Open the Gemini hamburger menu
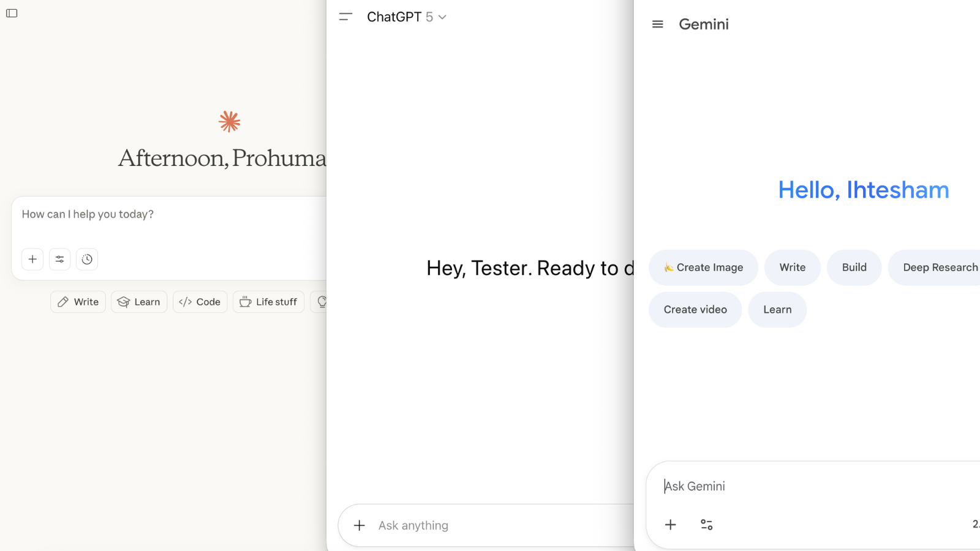This screenshot has height=551, width=980. click(658, 24)
